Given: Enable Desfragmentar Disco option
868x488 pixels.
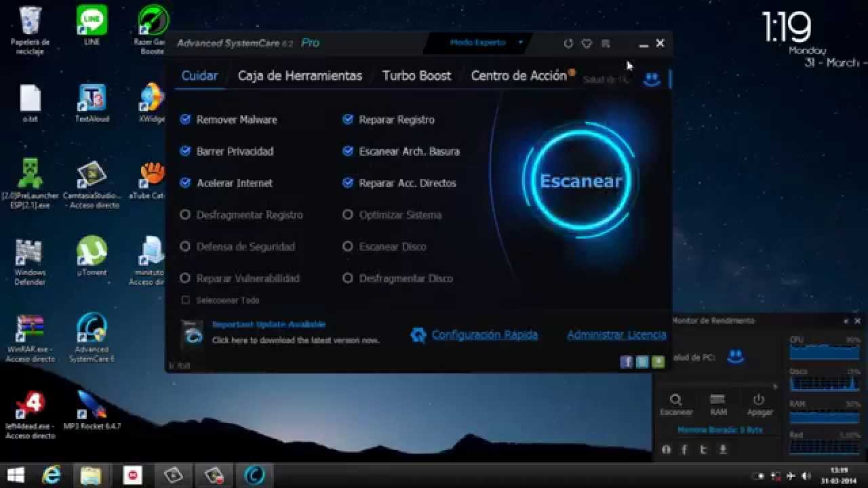Looking at the screenshot, I should [348, 278].
